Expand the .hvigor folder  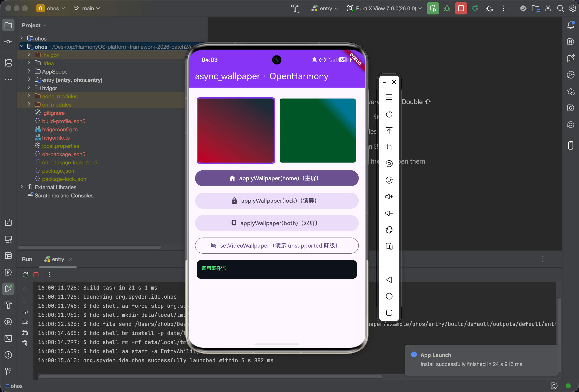(x=29, y=55)
